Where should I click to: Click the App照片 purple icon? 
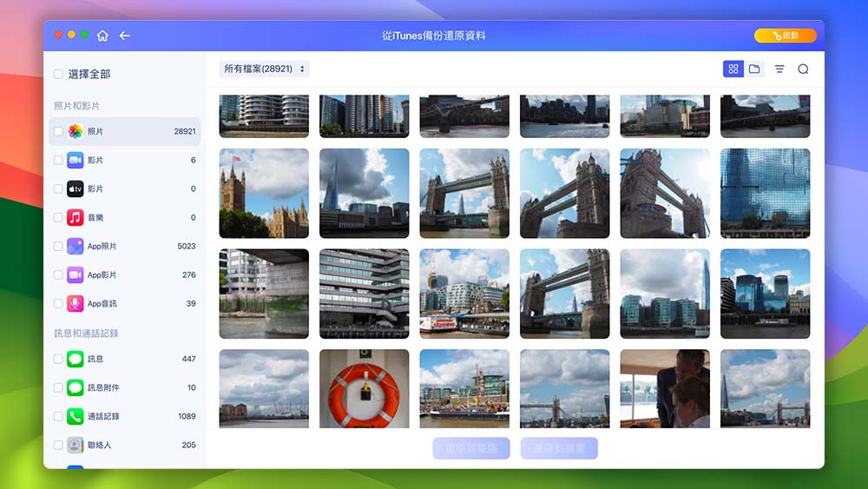[x=76, y=246]
